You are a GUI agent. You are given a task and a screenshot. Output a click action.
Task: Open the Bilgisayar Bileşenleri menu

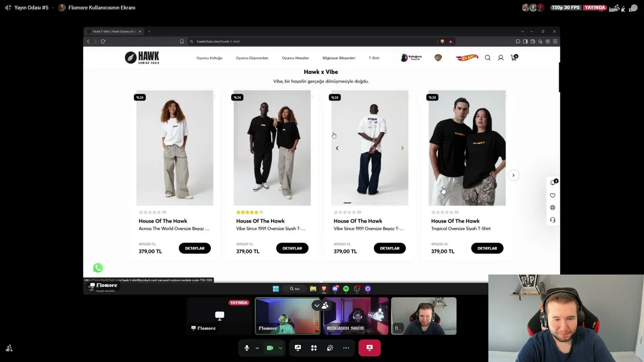pyautogui.click(x=339, y=58)
